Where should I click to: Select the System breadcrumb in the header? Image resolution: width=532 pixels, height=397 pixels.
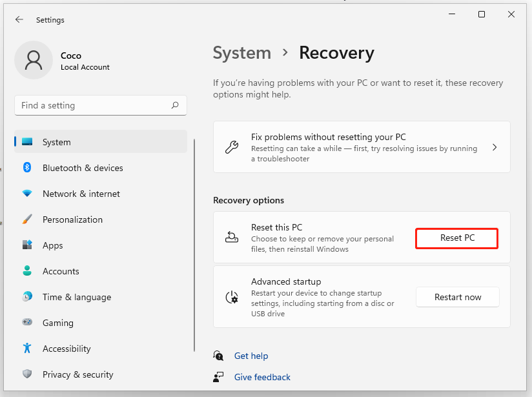(x=241, y=53)
